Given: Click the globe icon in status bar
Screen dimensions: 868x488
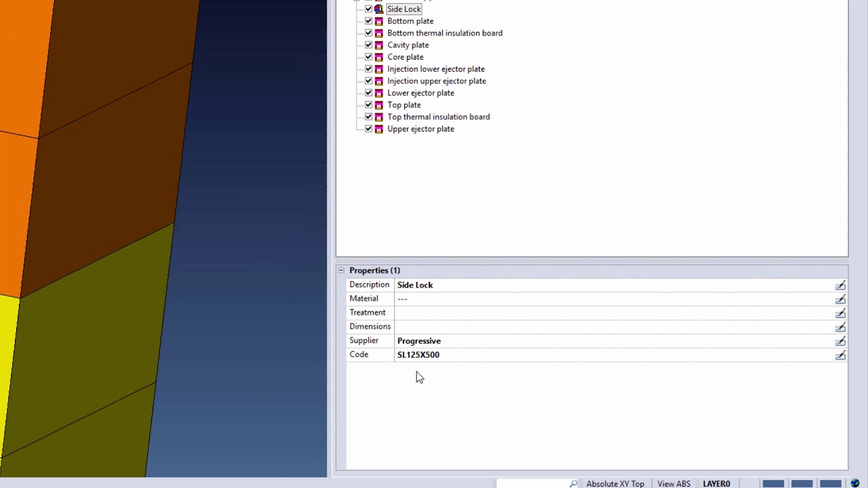Looking at the screenshot, I should click(x=854, y=483).
